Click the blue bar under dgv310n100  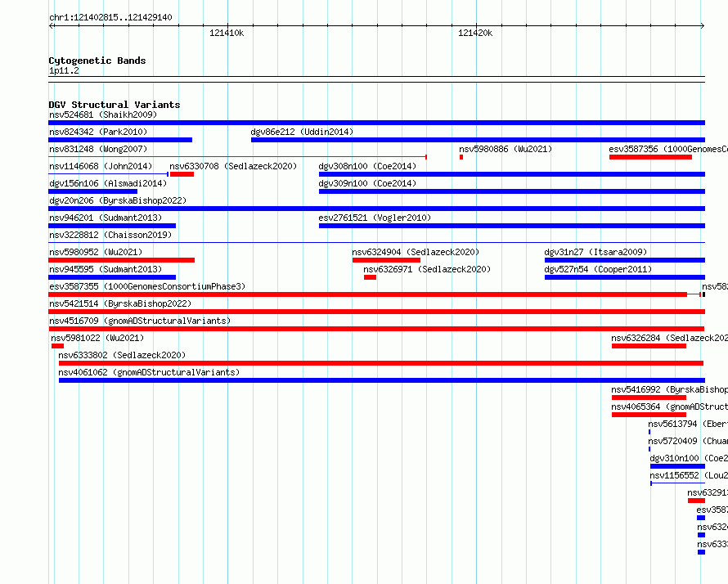point(678,466)
